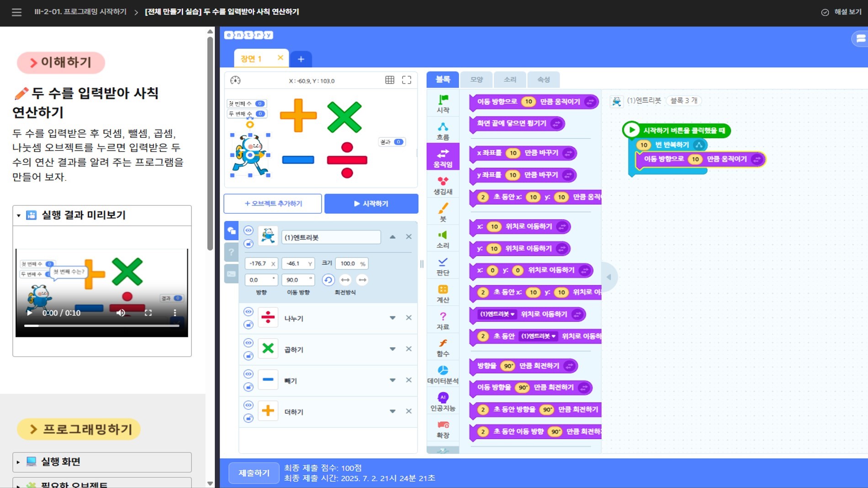868x488 pixels.
Task: Select the 자료 block category
Action: 443,320
